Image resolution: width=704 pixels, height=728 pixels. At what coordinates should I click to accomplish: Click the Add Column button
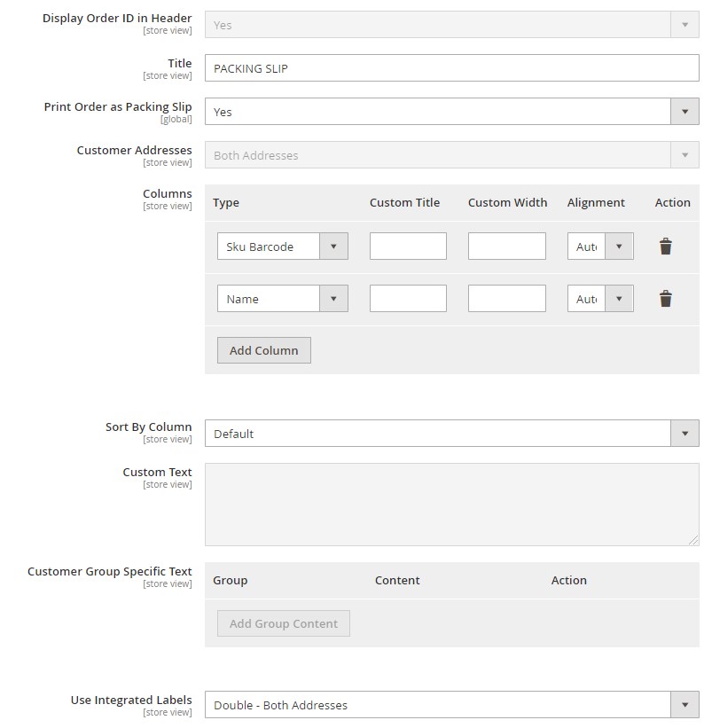(x=263, y=350)
